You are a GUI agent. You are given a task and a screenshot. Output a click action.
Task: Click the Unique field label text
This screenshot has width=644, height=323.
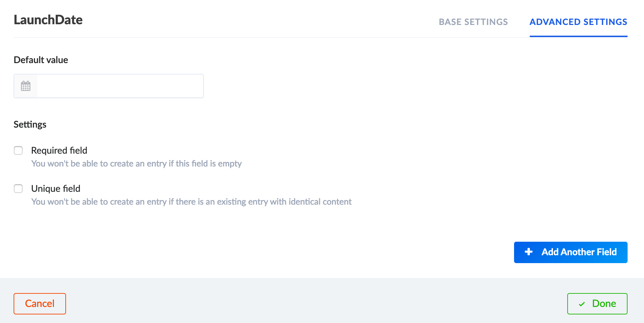(x=56, y=189)
